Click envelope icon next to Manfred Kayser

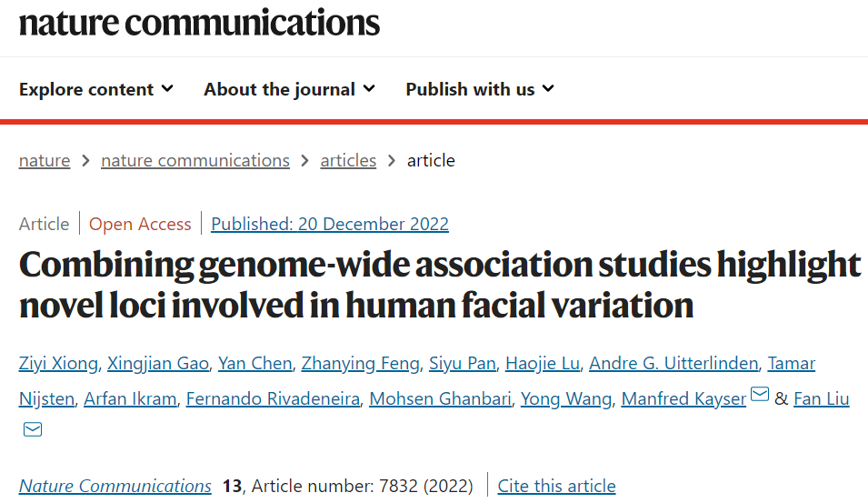tap(760, 395)
